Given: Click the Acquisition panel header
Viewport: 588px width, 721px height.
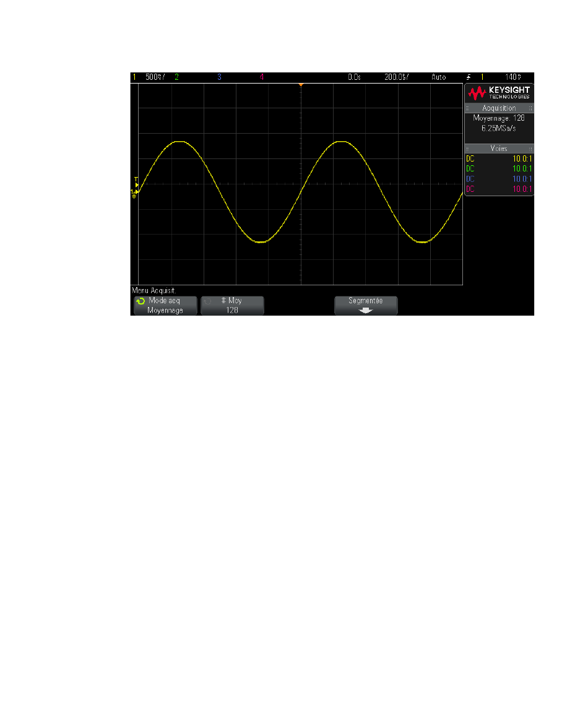Looking at the screenshot, I should pyautogui.click(x=499, y=108).
